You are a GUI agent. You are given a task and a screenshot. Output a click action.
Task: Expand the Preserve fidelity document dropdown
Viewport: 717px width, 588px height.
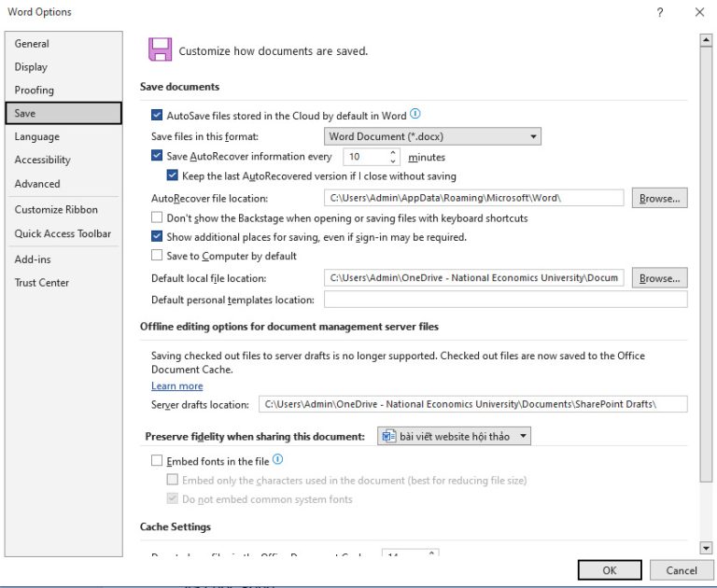point(454,436)
